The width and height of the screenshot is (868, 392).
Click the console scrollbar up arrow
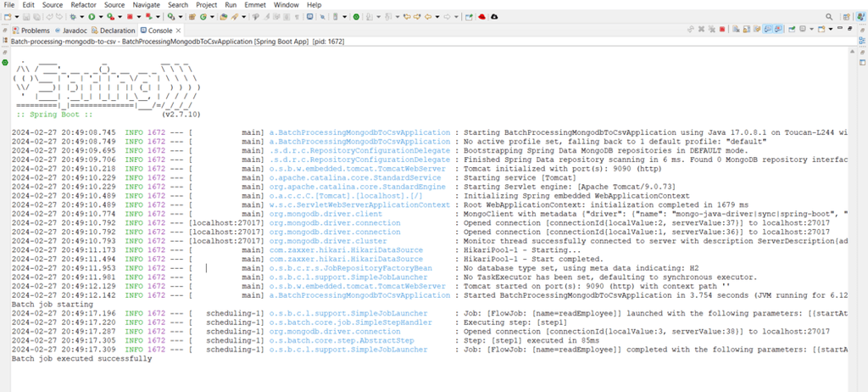(x=853, y=52)
